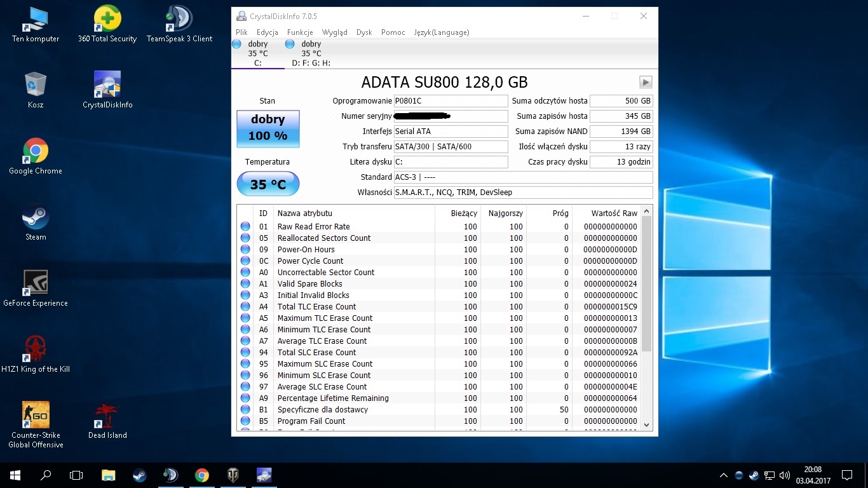
Task: Open World of Tanks taskbar icon
Action: click(233, 475)
